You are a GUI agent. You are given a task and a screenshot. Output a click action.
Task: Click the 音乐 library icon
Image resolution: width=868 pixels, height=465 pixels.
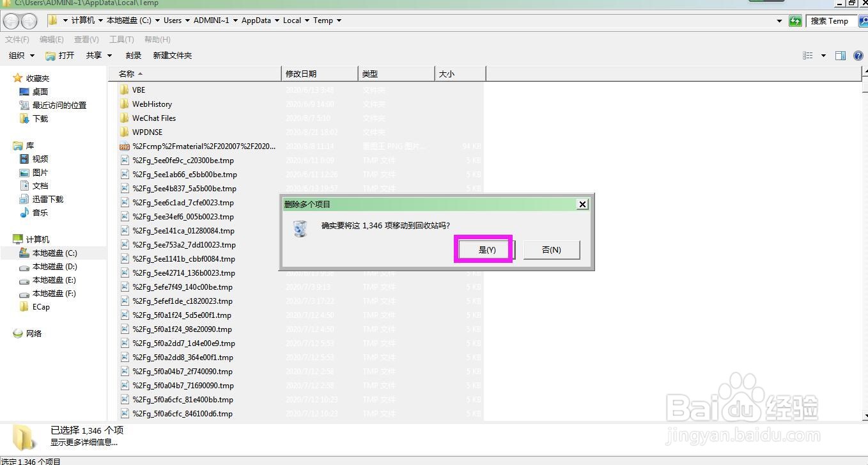tap(24, 212)
